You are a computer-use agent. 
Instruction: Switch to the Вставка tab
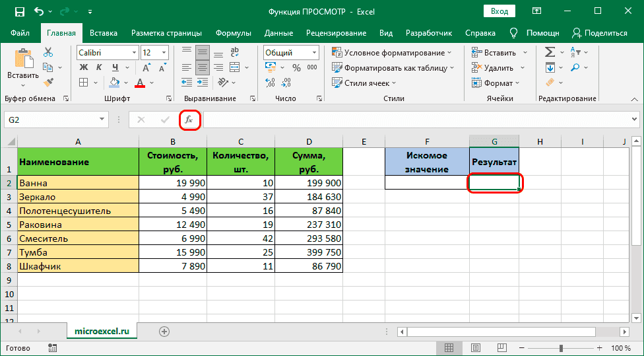[x=104, y=33]
